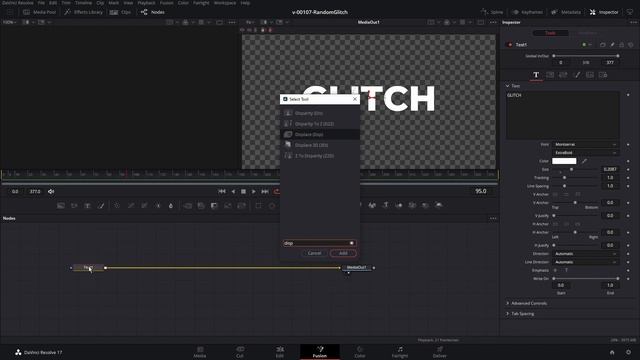This screenshot has height=360, width=640.
Task: Add Background node from toolbar
Action: pos(61,206)
